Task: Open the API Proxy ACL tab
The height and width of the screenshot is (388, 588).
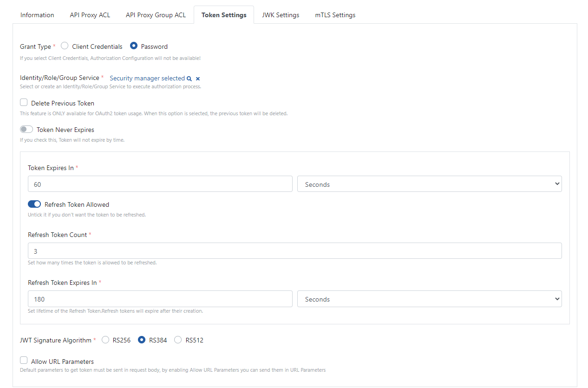Action: [x=90, y=15]
